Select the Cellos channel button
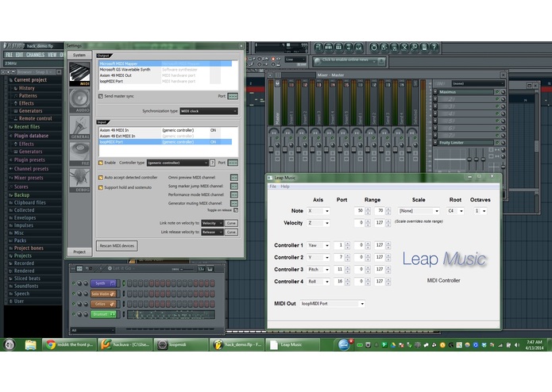 click(103, 304)
